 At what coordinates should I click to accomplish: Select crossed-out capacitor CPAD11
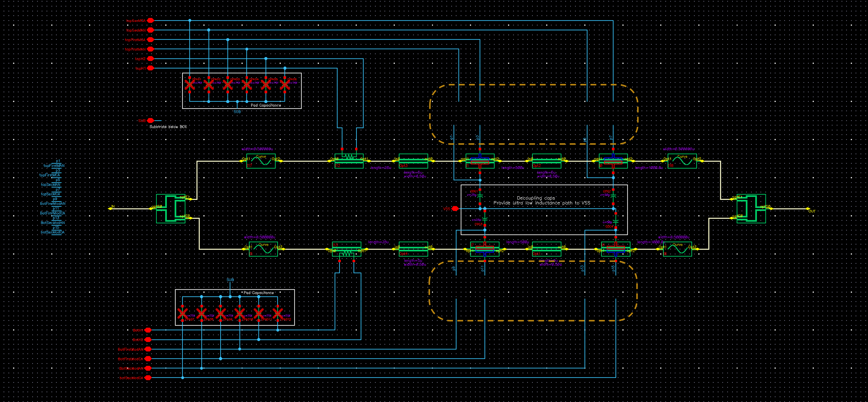click(x=259, y=313)
